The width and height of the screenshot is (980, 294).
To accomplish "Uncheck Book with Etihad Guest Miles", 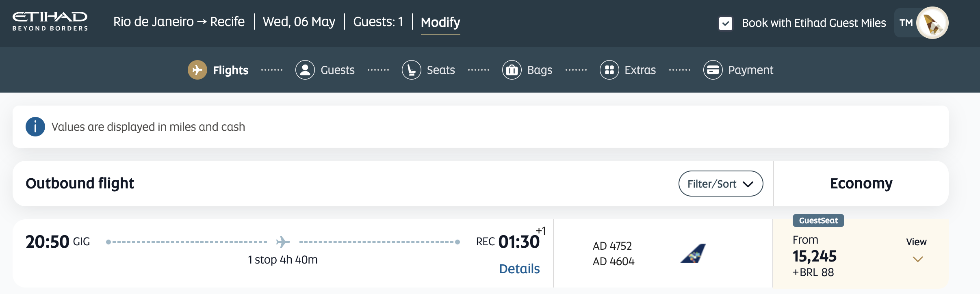I will coord(726,23).
